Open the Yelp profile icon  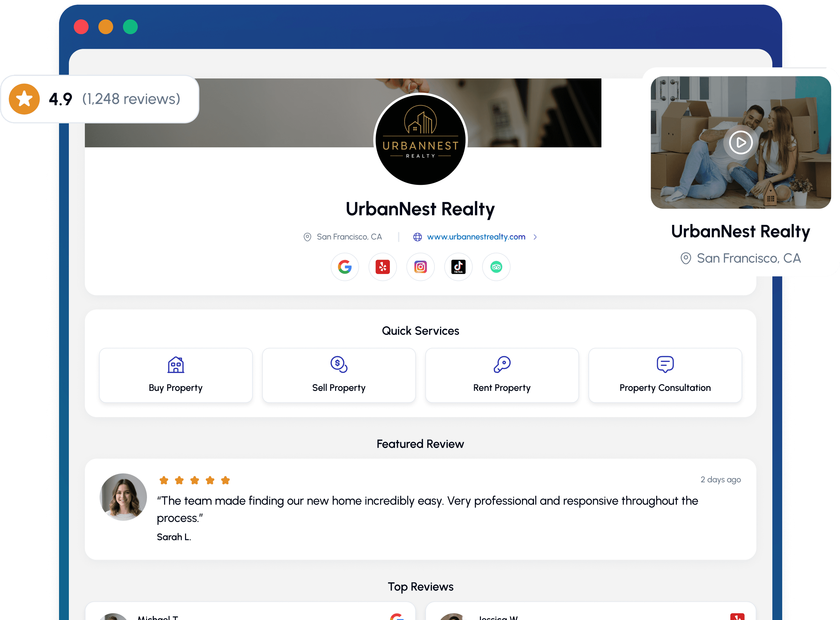(x=382, y=267)
